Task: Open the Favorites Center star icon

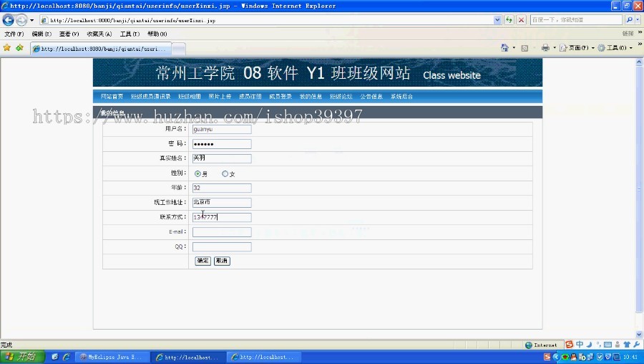Action: tap(7, 48)
